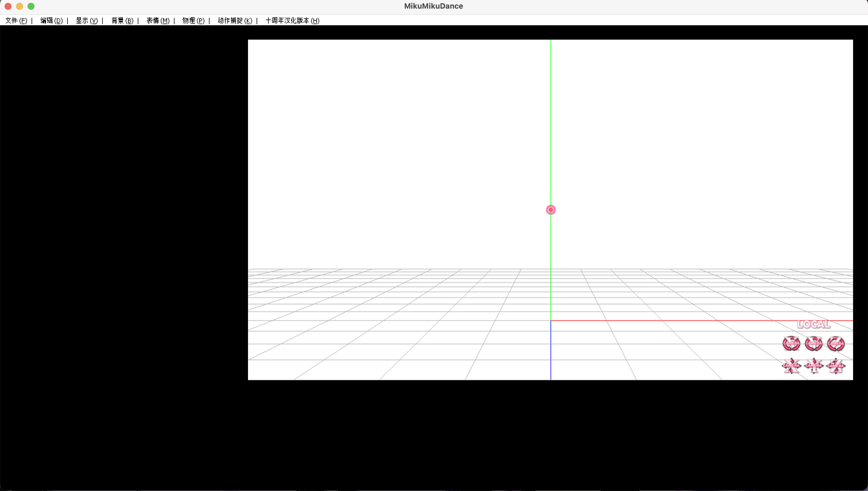The image size is (868, 491).
Task: Click the camera Z-axis rotate icon
Action: pyautogui.click(x=836, y=343)
